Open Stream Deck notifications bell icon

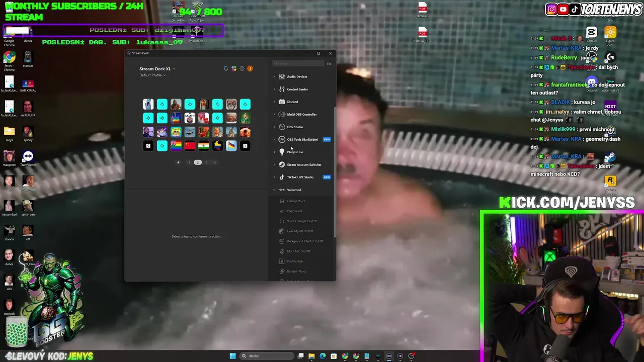coord(225,68)
